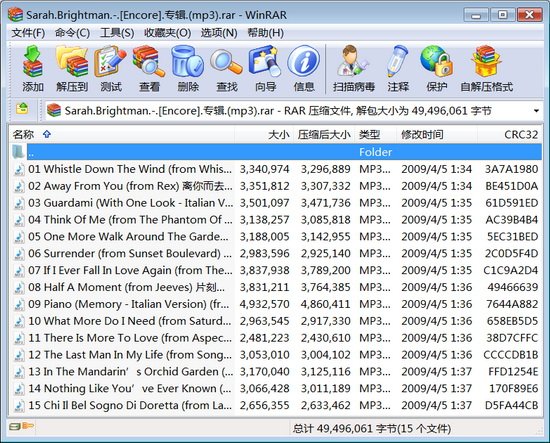Open the 查看 (View) toolbar icon
The image size is (550, 443).
click(149, 69)
